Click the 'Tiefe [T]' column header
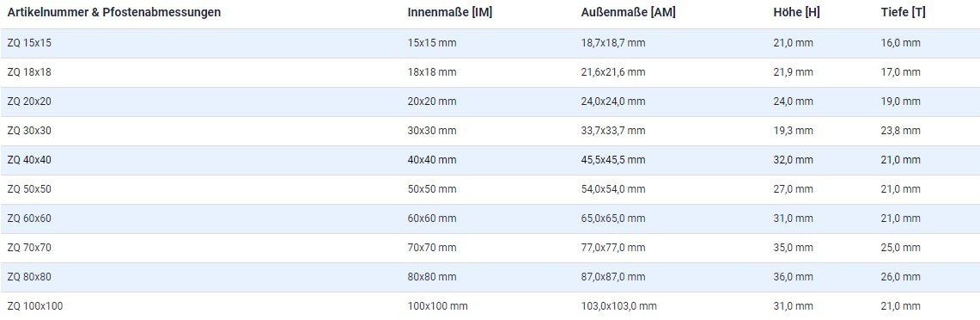Image resolution: width=980 pixels, height=320 pixels. [903, 13]
